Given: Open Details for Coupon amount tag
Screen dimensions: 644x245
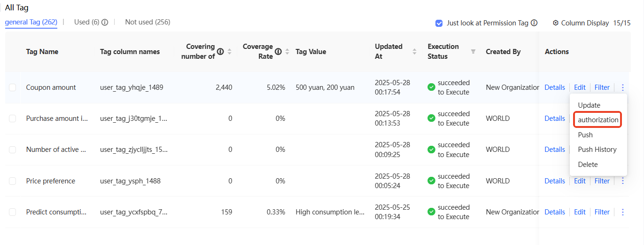Looking at the screenshot, I should pyautogui.click(x=554, y=87).
